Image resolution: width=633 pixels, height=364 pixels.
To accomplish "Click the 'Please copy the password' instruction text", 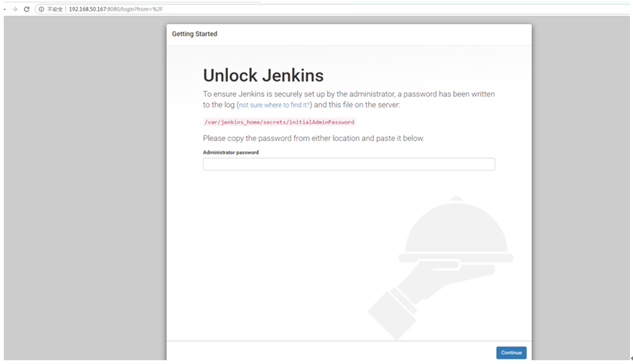I will click(x=314, y=138).
